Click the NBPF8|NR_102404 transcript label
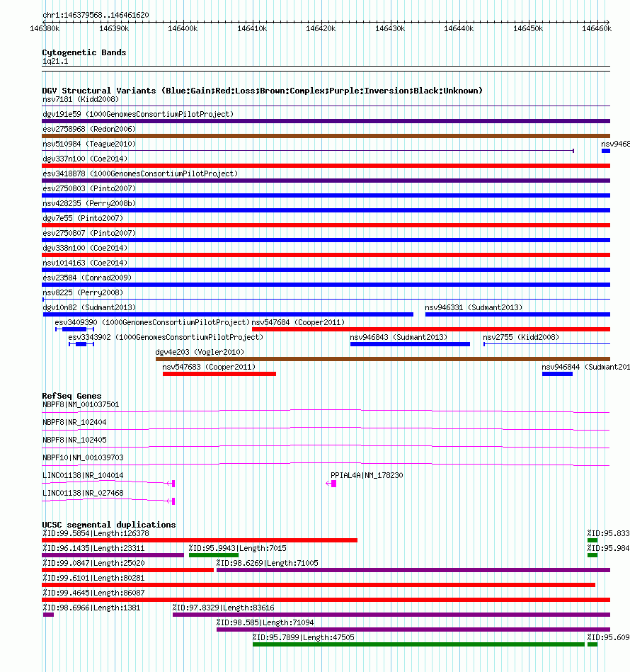 tap(74, 422)
